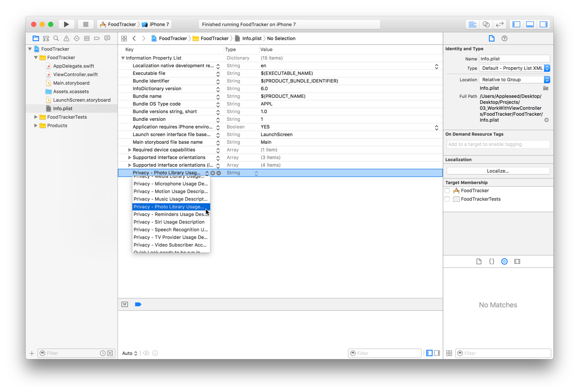Screen dimensions: 579x392
Task: Edit the file Name field
Action: 514,59
